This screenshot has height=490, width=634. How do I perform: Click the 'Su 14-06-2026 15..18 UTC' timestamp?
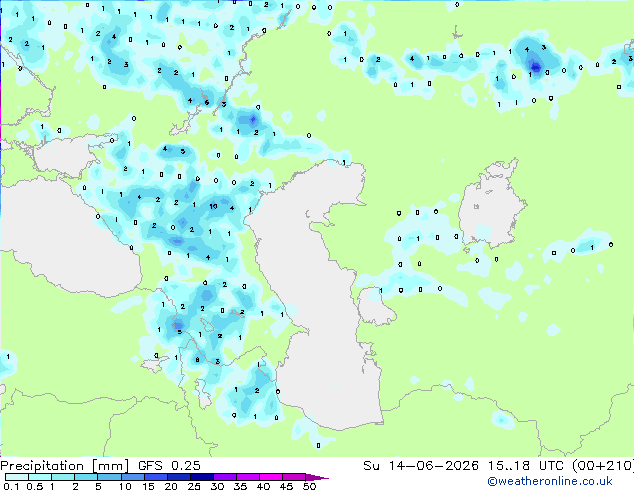point(463,466)
